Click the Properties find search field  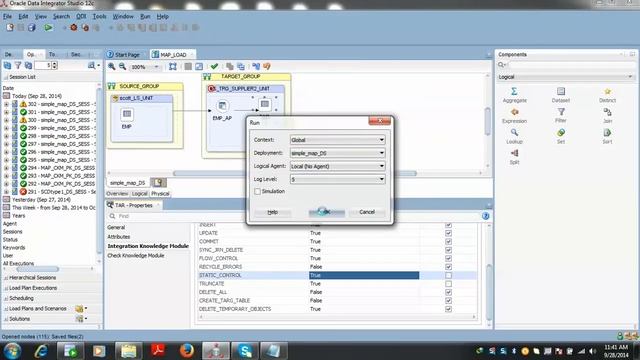click(294, 216)
